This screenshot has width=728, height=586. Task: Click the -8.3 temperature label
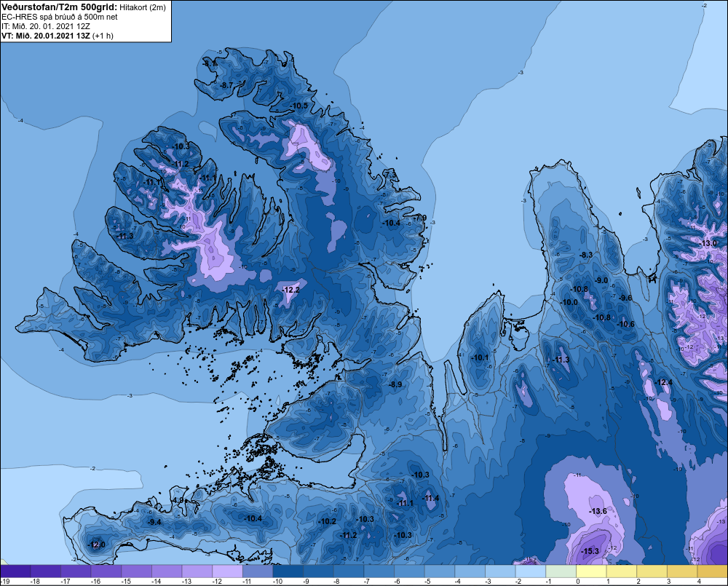pyautogui.click(x=586, y=255)
